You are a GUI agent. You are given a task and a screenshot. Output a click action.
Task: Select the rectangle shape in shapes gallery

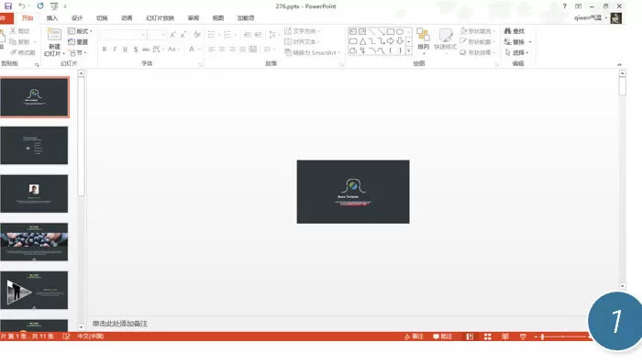[390, 31]
